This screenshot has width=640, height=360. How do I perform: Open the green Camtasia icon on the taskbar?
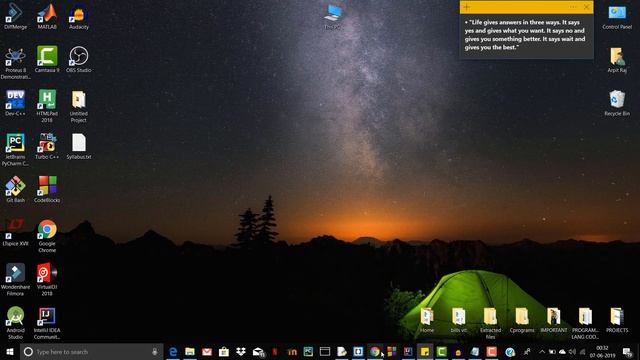(x=441, y=351)
